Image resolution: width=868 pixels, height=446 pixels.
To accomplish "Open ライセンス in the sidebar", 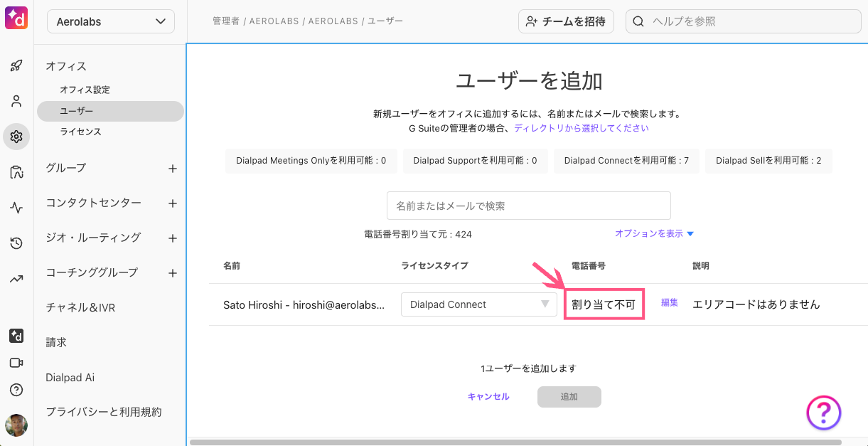I will (x=80, y=132).
